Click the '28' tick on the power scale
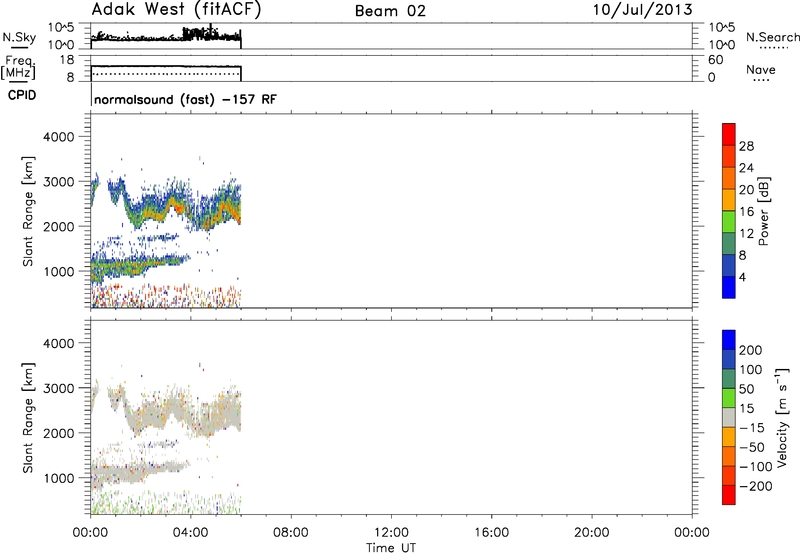800x554 pixels. (x=746, y=146)
